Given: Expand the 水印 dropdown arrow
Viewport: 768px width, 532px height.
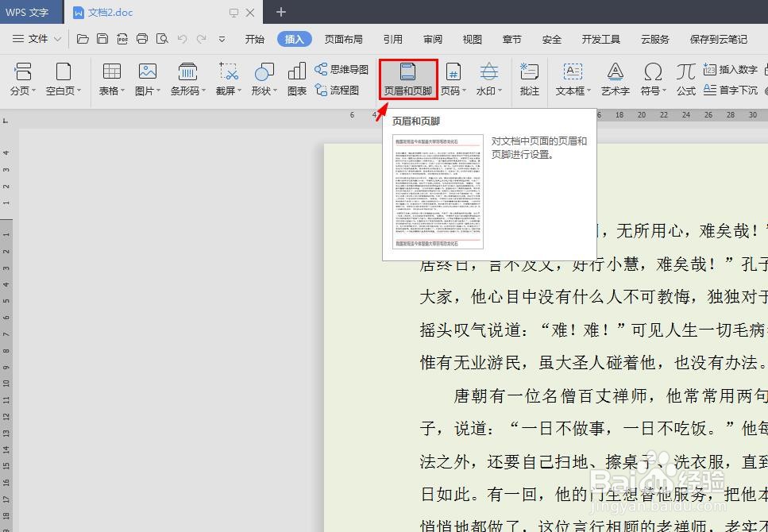Looking at the screenshot, I should click(500, 91).
